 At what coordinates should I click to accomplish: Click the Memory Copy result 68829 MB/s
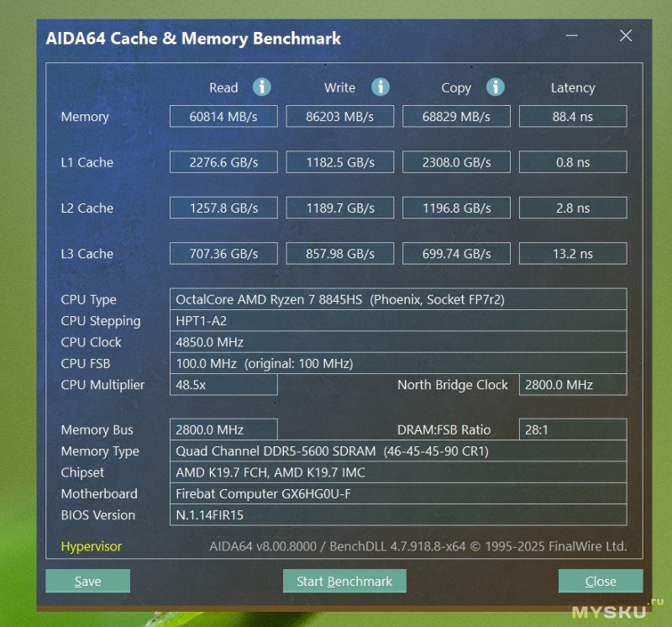456,117
